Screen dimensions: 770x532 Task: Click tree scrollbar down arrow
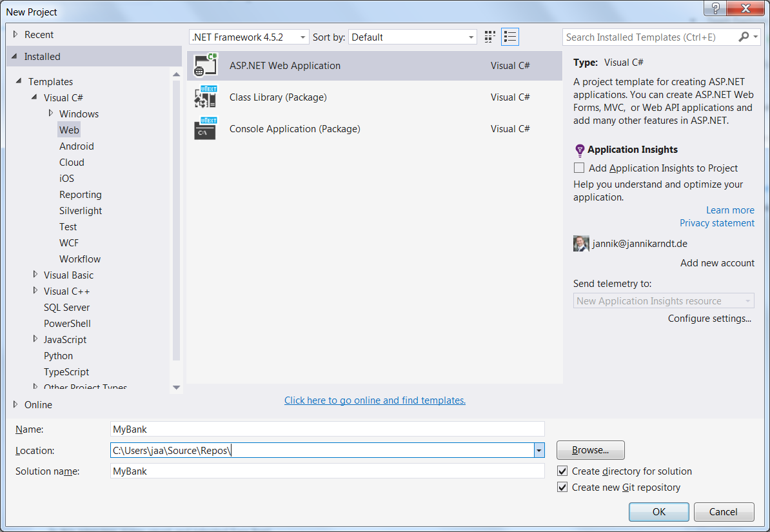click(176, 387)
